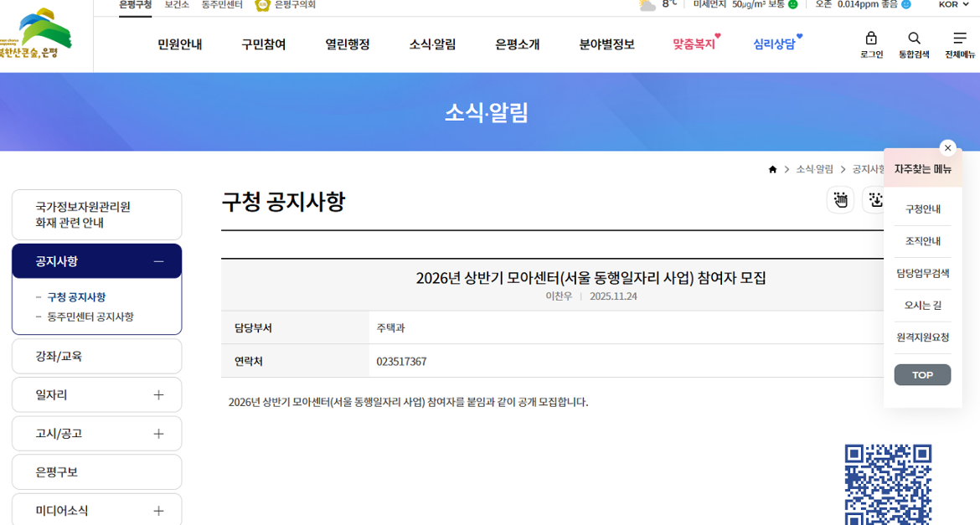Close the 자주찾는 메뉴 panel

pos(947,147)
